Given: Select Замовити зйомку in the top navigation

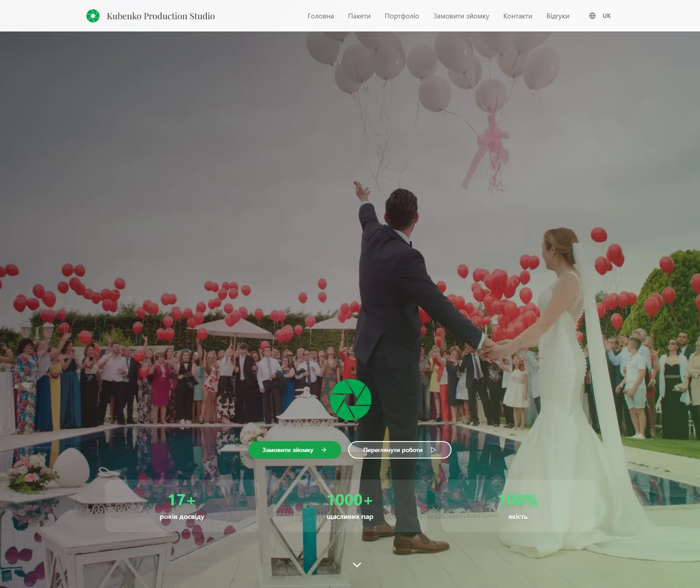Looking at the screenshot, I should pyautogui.click(x=461, y=16).
